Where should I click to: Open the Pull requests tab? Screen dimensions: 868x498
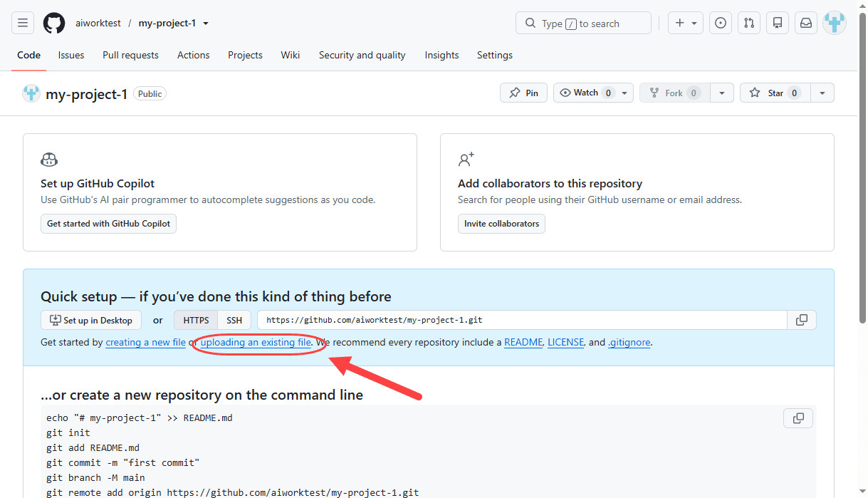(x=130, y=55)
